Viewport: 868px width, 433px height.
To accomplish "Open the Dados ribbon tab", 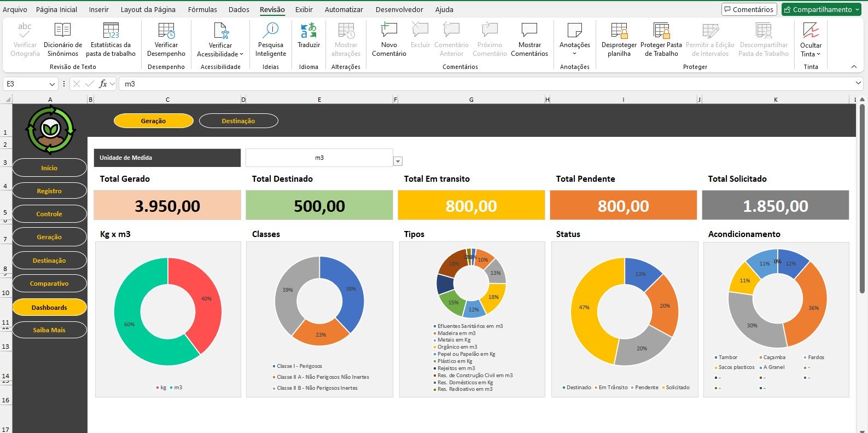I will (238, 9).
